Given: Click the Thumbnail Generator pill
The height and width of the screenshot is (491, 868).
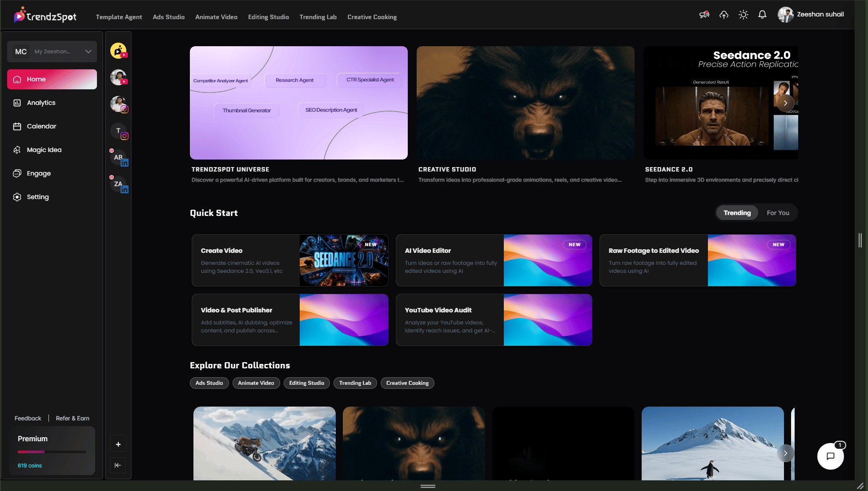Looking at the screenshot, I should tap(247, 110).
